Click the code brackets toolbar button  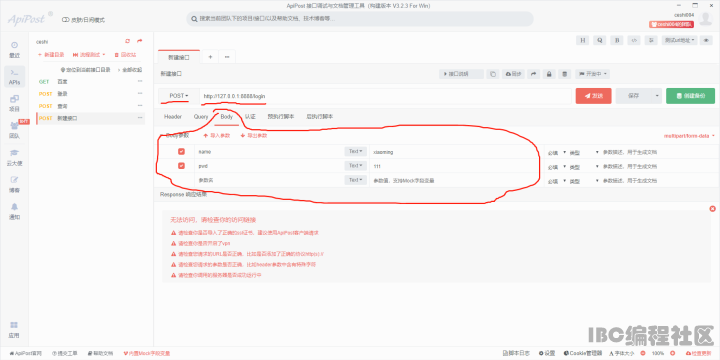pos(634,40)
